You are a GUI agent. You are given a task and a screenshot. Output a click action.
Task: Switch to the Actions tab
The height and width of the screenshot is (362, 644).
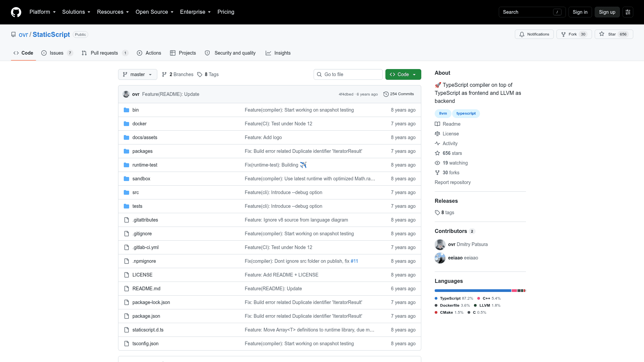pyautogui.click(x=149, y=53)
